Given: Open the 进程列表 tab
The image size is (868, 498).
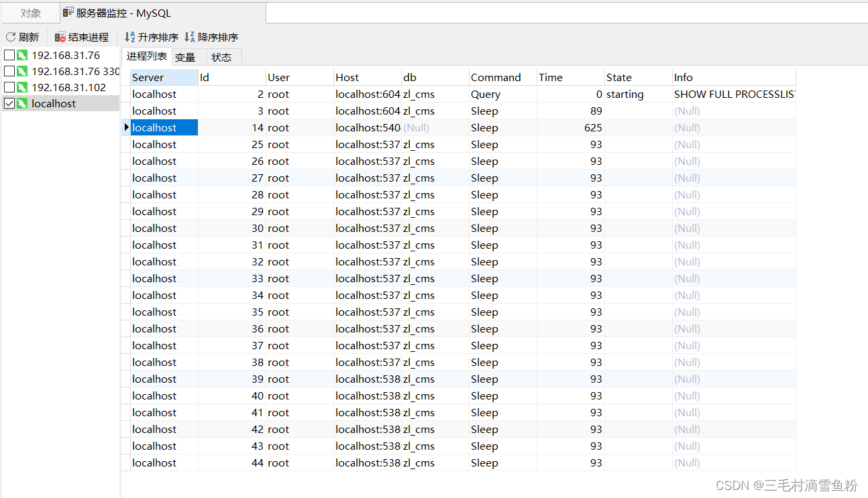Looking at the screenshot, I should [x=147, y=57].
